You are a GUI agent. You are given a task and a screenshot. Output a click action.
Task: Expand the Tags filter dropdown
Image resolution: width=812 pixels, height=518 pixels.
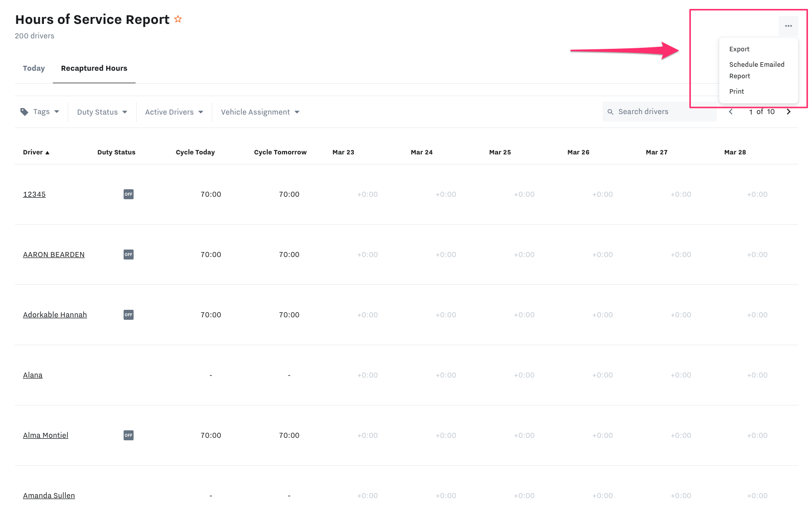pos(40,112)
